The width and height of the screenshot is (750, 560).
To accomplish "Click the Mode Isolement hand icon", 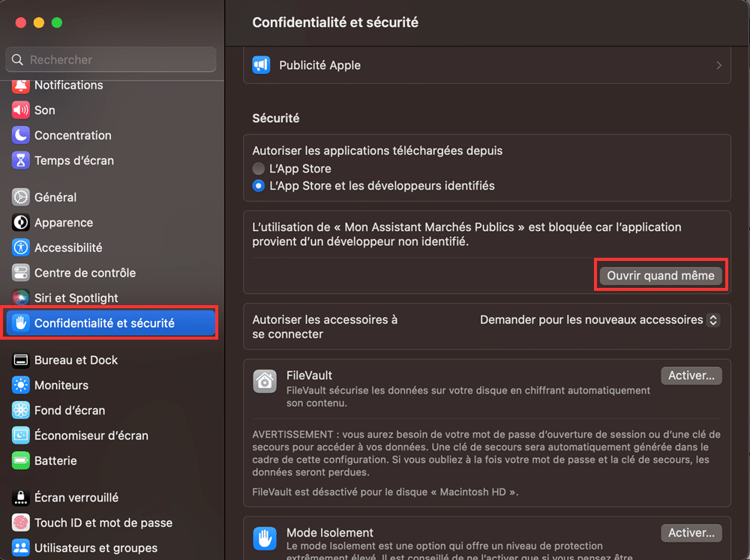I will [265, 538].
